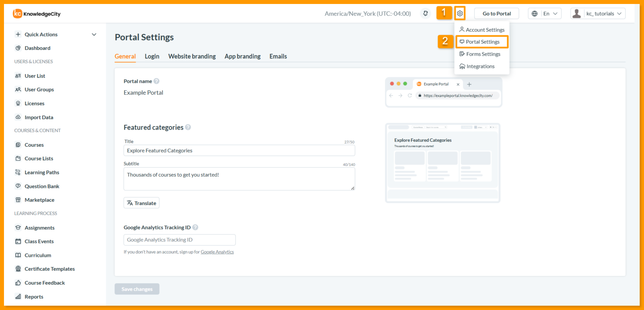
Task: Click the notifications bell icon
Action: (425, 14)
